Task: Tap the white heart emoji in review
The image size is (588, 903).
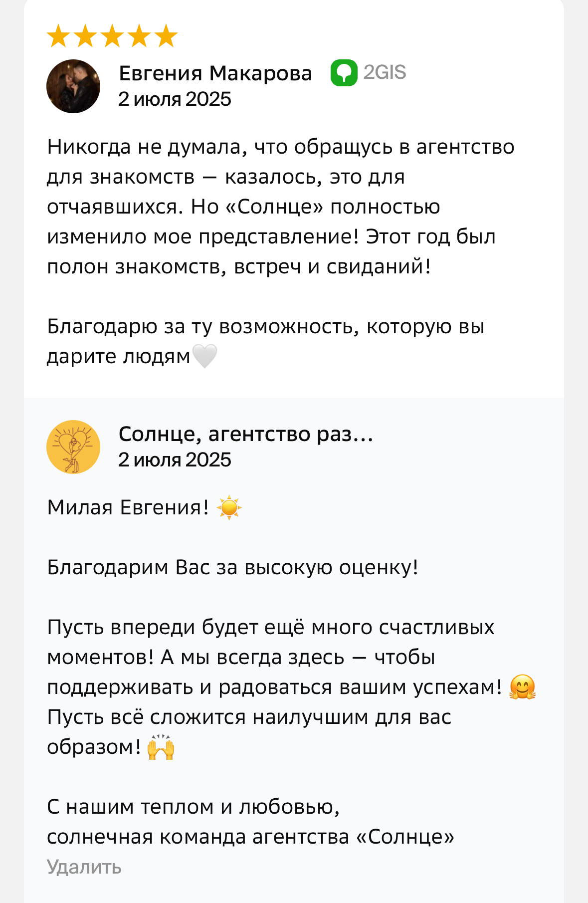Action: (x=204, y=356)
